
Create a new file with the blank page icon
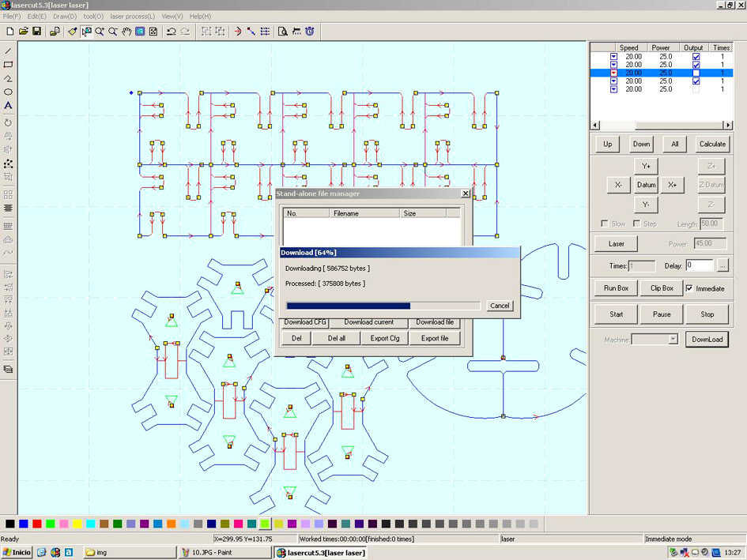(x=10, y=32)
